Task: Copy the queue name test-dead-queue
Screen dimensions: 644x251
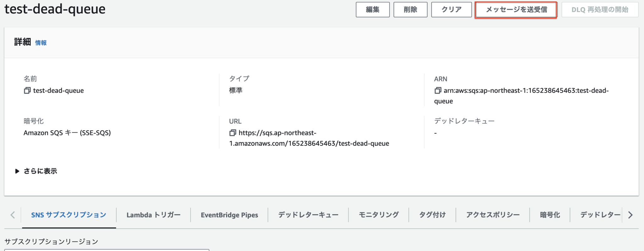Action: coord(27,91)
